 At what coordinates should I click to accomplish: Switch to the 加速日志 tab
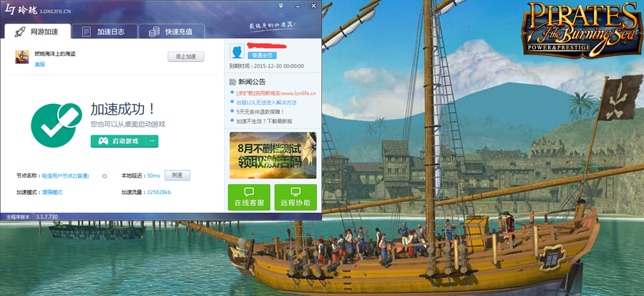(104, 32)
